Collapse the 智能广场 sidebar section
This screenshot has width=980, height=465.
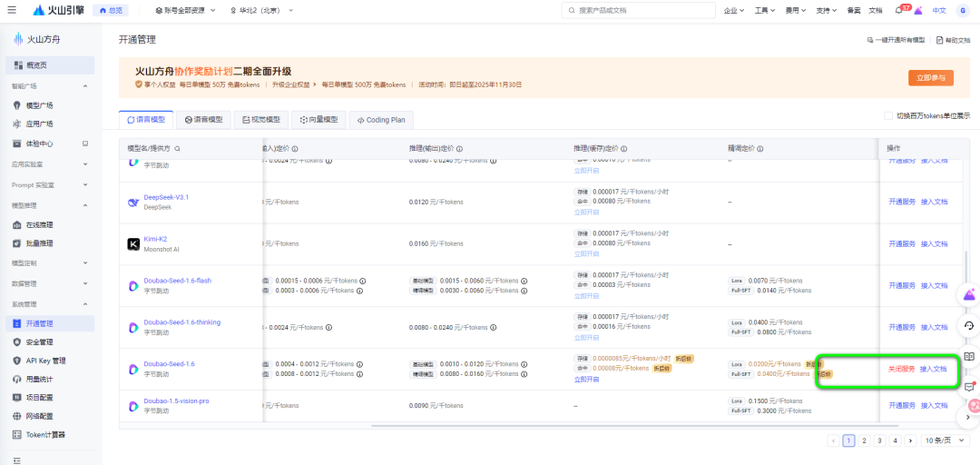click(85, 85)
